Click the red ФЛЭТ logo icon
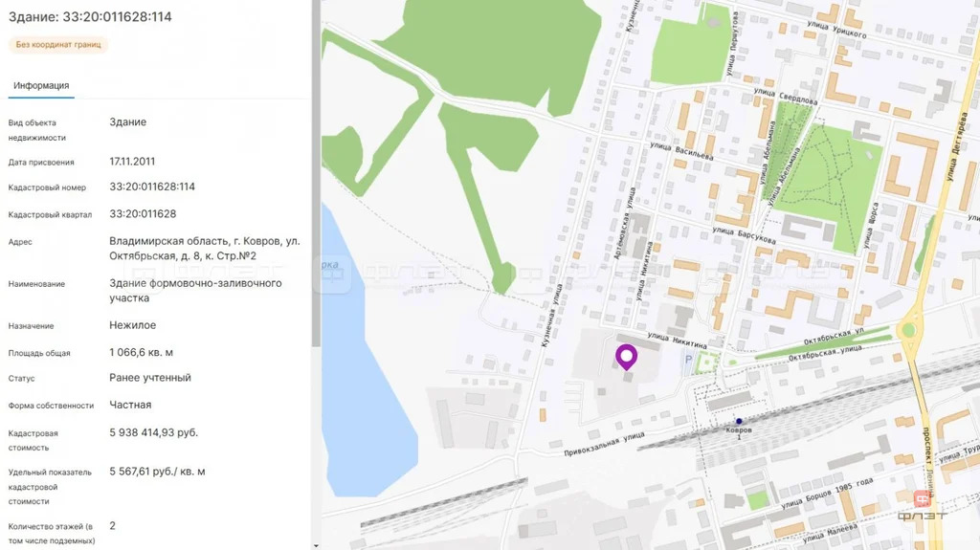 (922, 498)
